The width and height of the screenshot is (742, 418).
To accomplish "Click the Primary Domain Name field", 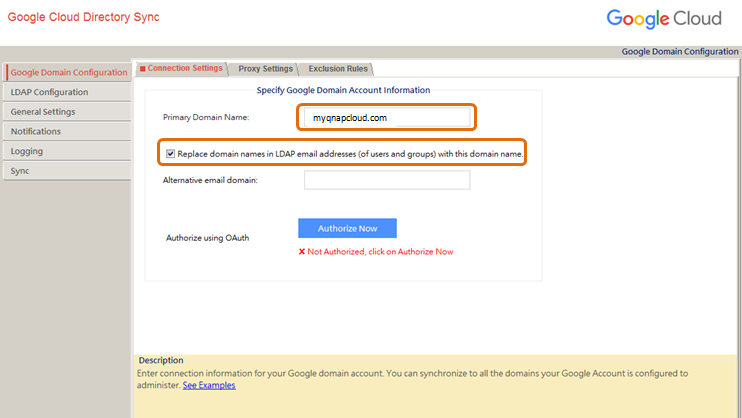I will (x=386, y=117).
